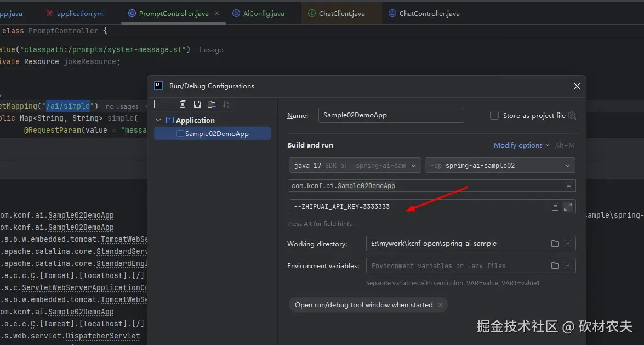The image size is (644, 345).
Task: Click '1 usage' hint in editor
Action: [210, 50]
